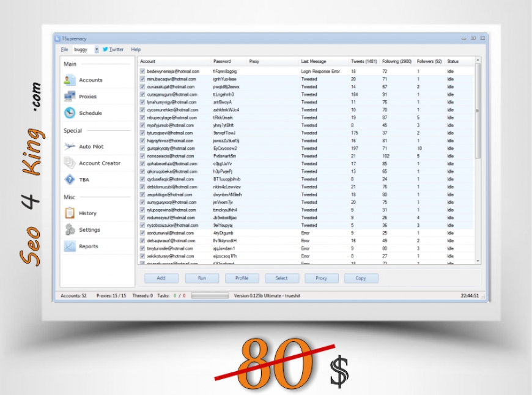Viewport: 532px width, 395px height.
Task: Toggle tyturoqixevi@hotmail.com row checkbox
Action: pyautogui.click(x=142, y=133)
